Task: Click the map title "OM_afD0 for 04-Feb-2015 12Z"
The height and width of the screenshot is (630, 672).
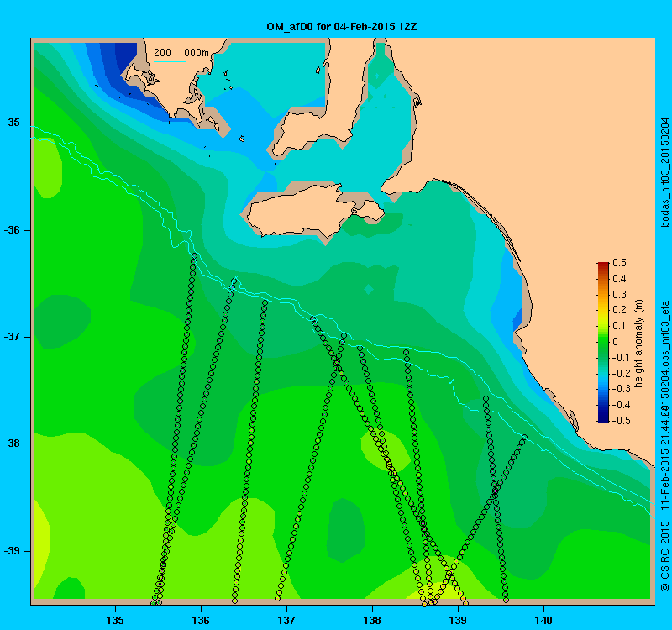Action: (x=342, y=27)
